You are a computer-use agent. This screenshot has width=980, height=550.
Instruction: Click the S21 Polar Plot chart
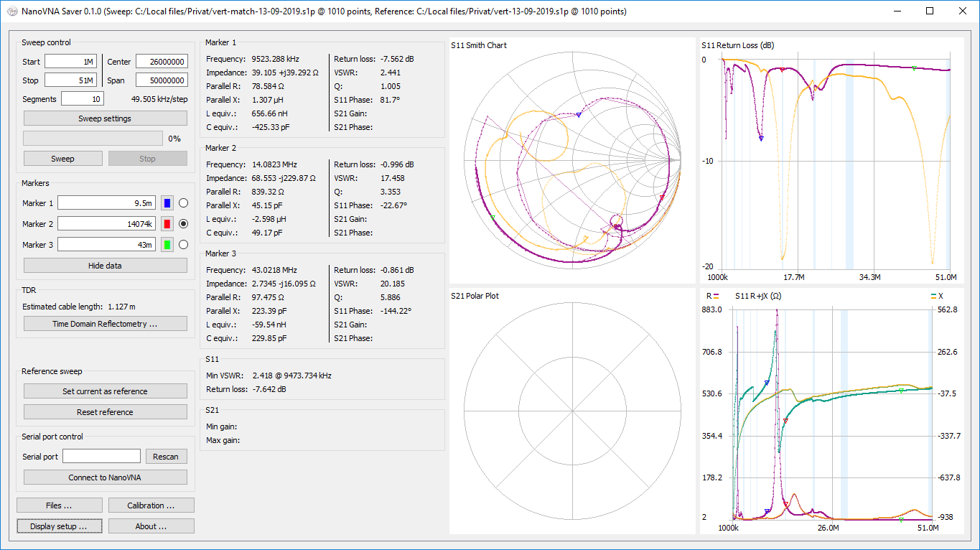[x=572, y=411]
